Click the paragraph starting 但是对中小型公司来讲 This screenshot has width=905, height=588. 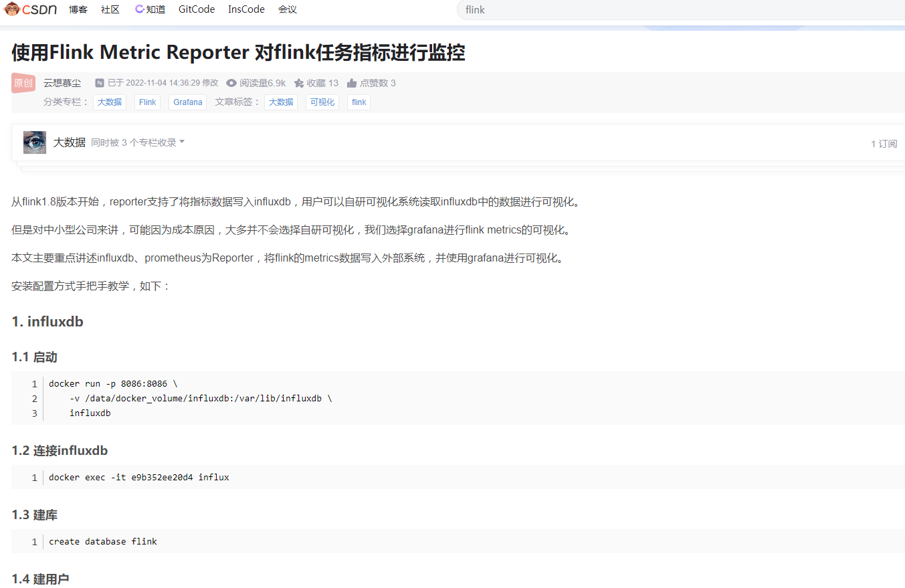point(292,230)
